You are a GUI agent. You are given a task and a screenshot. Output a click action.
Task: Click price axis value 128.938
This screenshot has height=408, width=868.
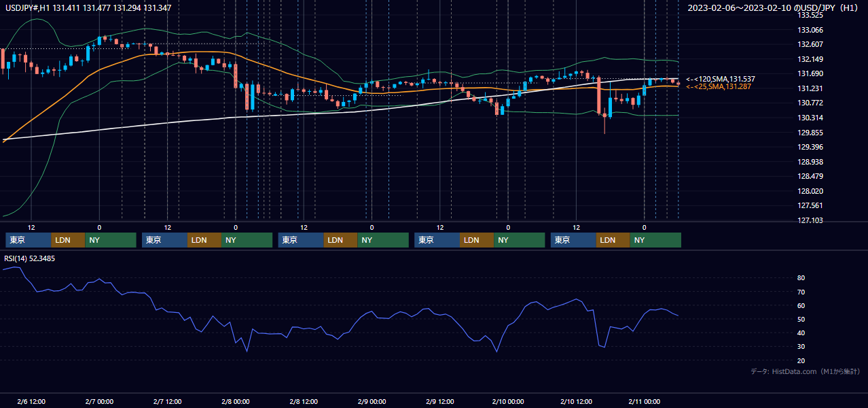(x=810, y=162)
